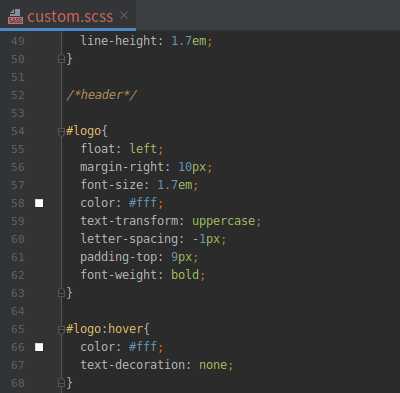Collapse the #logo{ block fold marker
Screen dimensions: 400x393
(x=61, y=132)
